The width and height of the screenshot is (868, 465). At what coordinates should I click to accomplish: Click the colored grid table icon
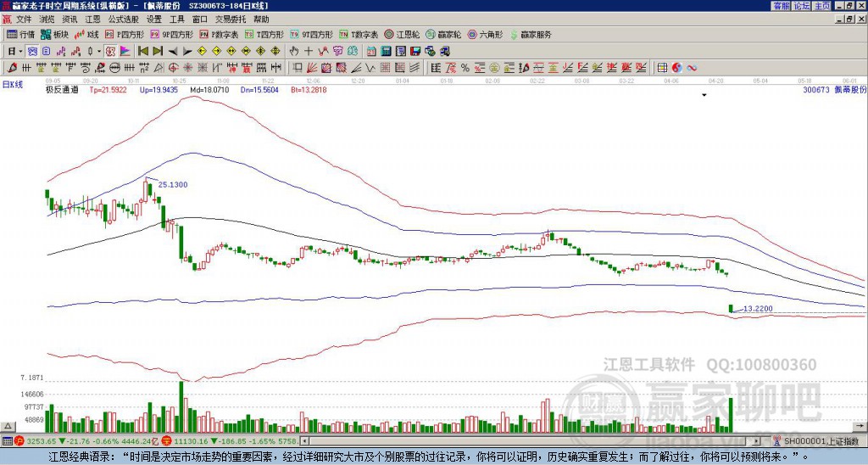point(662,68)
